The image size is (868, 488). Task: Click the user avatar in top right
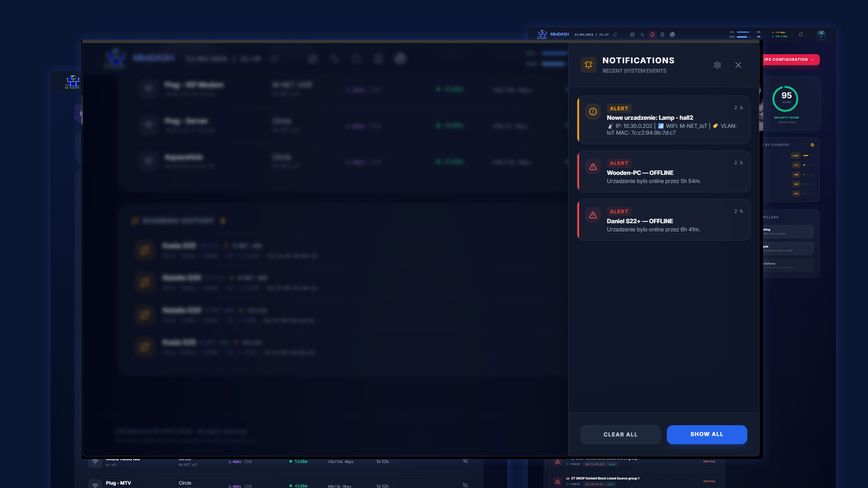click(821, 34)
